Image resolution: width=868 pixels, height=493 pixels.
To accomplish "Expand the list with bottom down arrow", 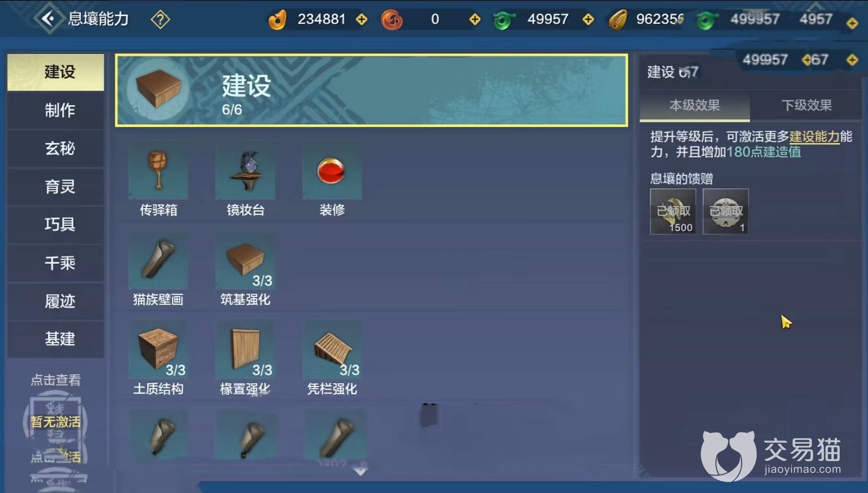I will pyautogui.click(x=360, y=472).
